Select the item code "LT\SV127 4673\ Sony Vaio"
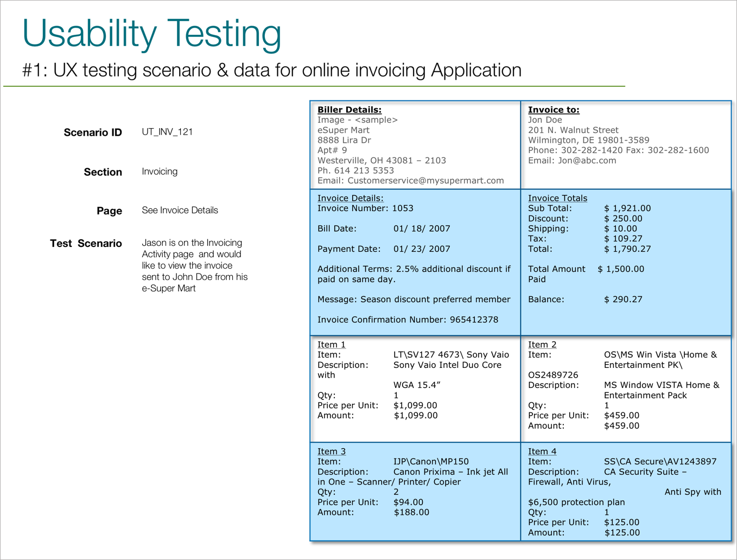 (451, 355)
